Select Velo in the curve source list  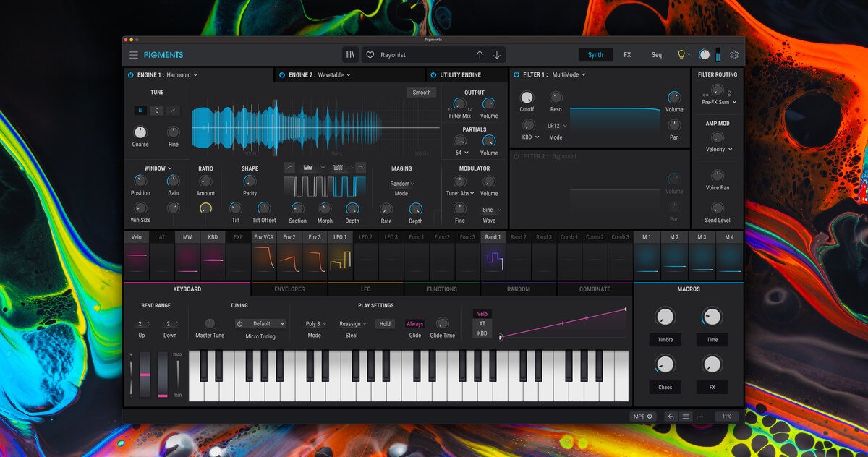(482, 314)
